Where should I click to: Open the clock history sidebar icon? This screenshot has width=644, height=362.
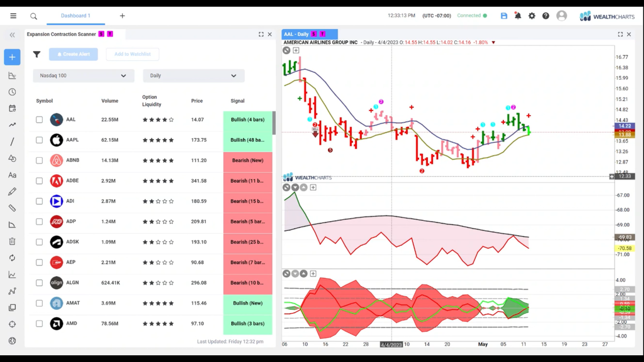tap(12, 92)
